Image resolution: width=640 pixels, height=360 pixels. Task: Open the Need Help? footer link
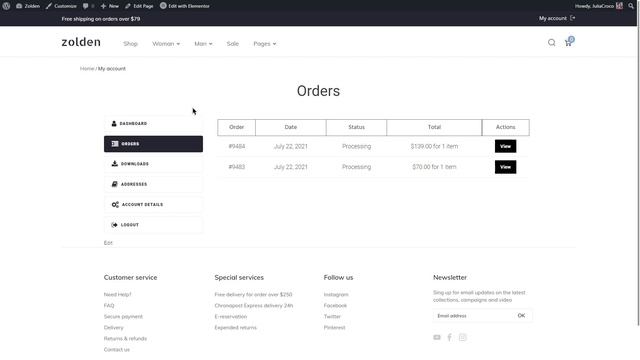point(118,294)
